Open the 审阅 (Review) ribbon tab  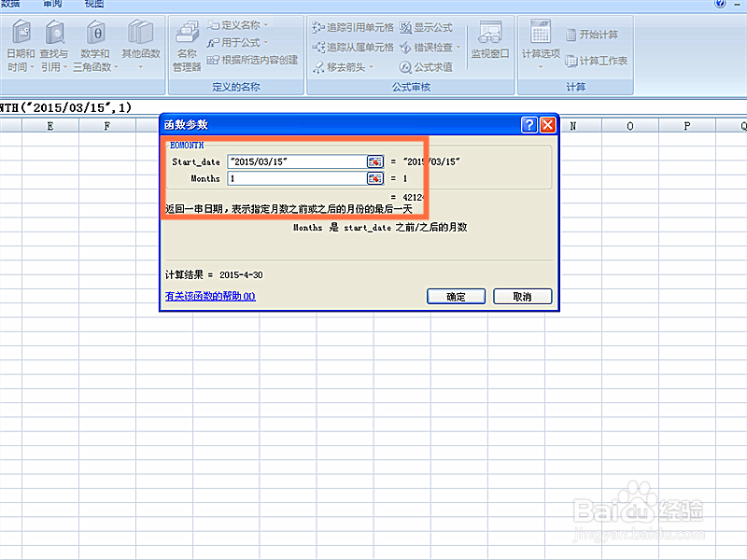52,5
